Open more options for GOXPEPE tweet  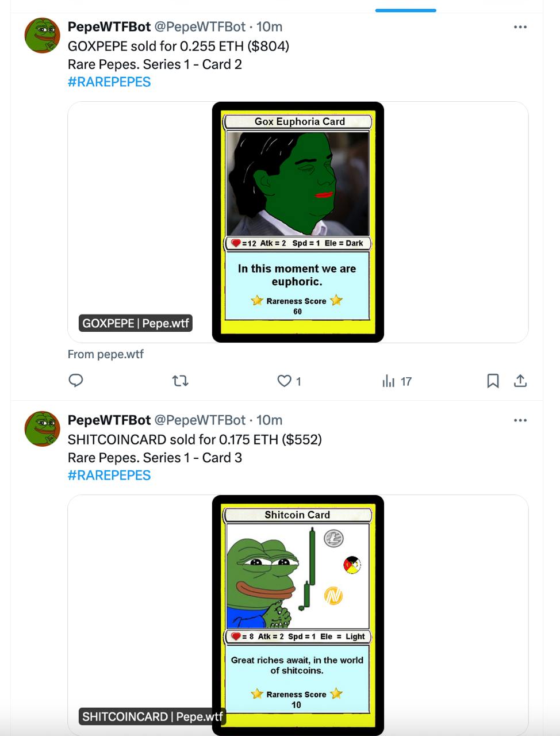coord(520,27)
